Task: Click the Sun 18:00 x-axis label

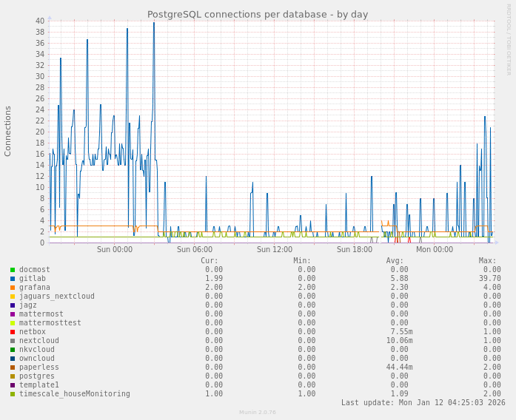Action: click(x=355, y=249)
